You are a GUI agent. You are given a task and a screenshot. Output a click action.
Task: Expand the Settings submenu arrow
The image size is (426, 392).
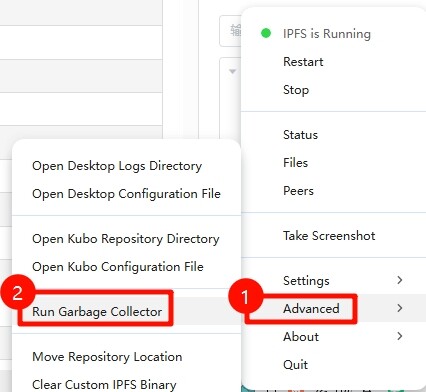tap(400, 280)
